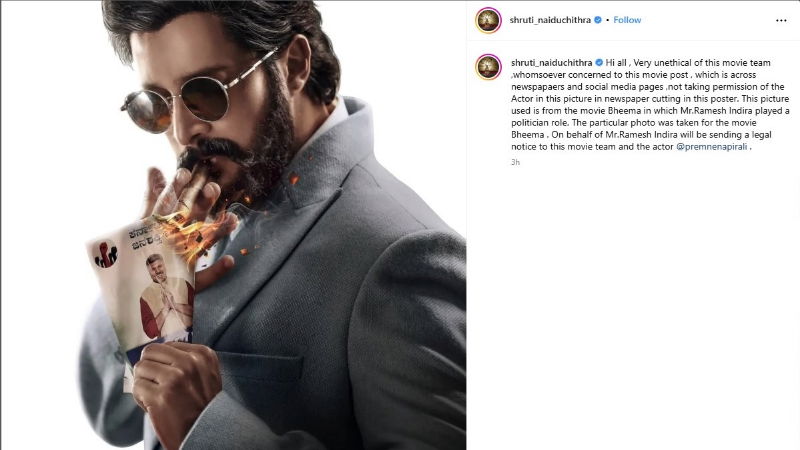The width and height of the screenshot is (800, 450).
Task: Click the Kannada headline on the newspaper
Action: (x=147, y=236)
